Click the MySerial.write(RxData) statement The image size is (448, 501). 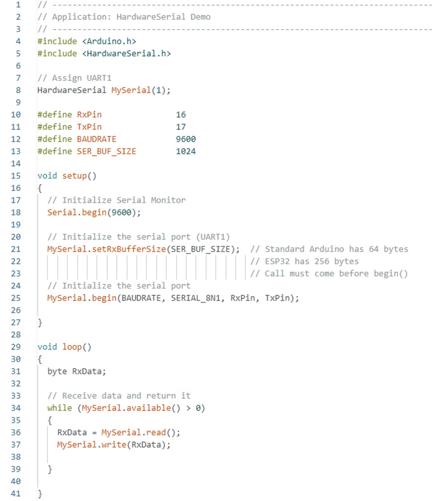point(113,445)
